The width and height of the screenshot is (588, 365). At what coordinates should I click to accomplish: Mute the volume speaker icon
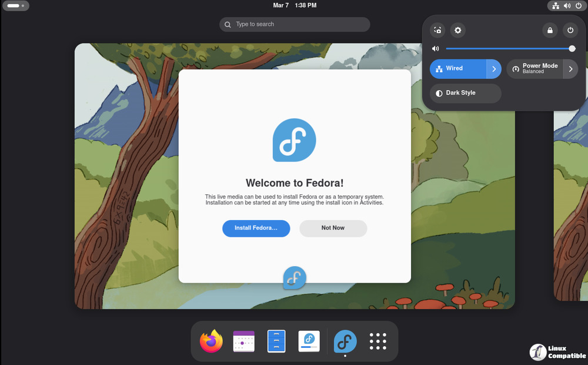coord(436,49)
